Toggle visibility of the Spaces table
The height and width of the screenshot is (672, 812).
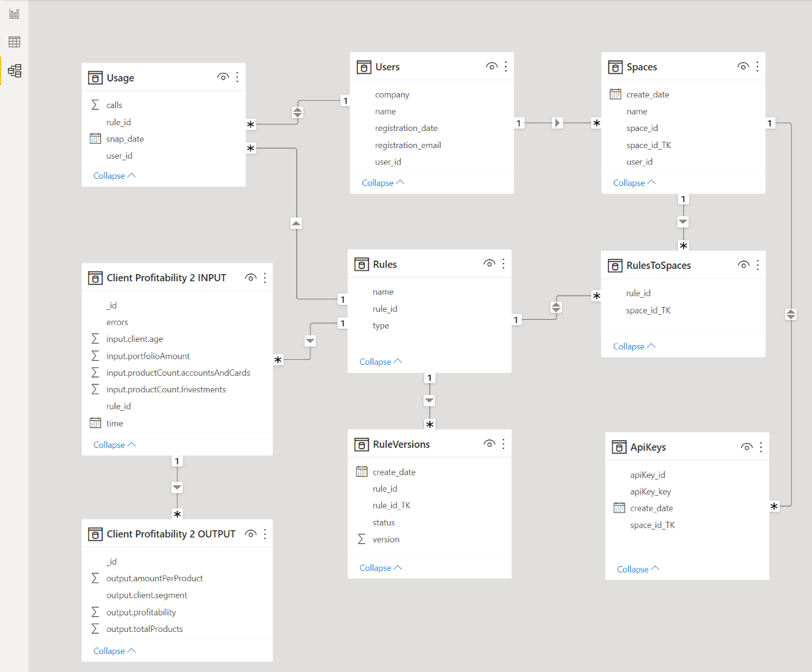coord(743,67)
